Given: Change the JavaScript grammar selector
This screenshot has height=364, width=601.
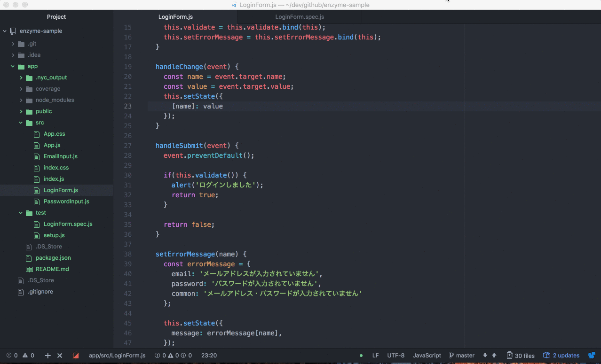Looking at the screenshot, I should click(427, 356).
